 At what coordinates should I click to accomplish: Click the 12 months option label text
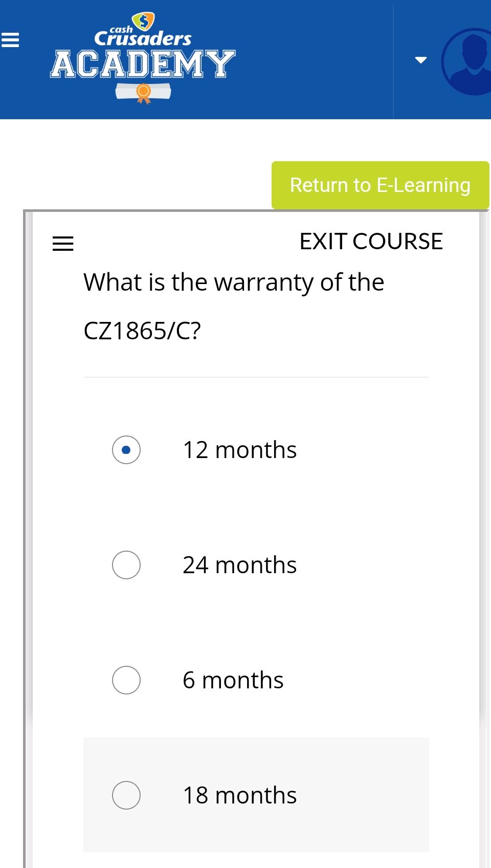pyautogui.click(x=239, y=450)
